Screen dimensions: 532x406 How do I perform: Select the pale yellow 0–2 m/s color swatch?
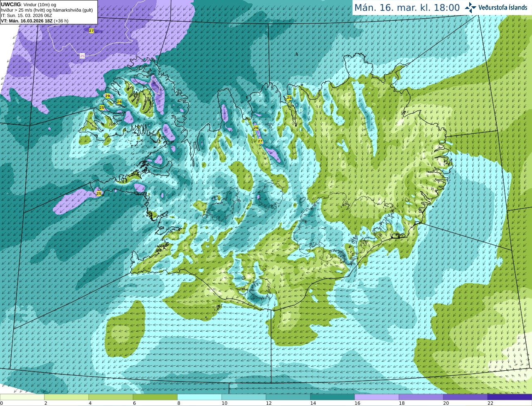click(22, 397)
